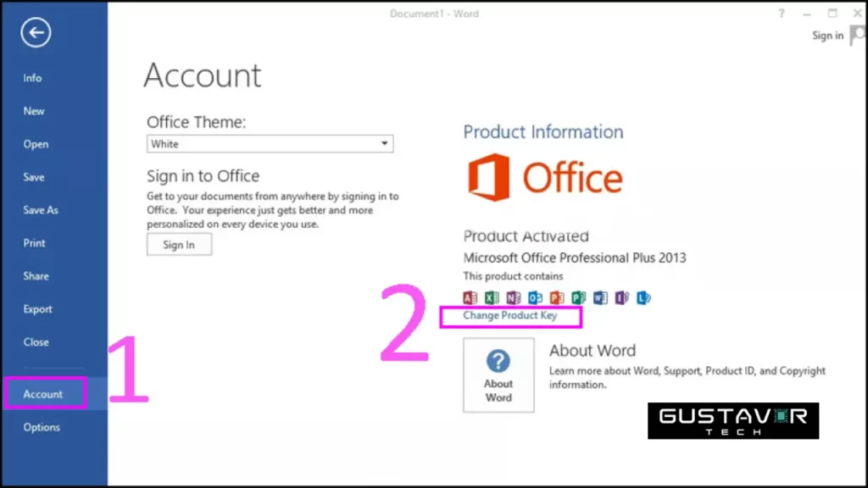Click the InfoPath app icon

[621, 297]
